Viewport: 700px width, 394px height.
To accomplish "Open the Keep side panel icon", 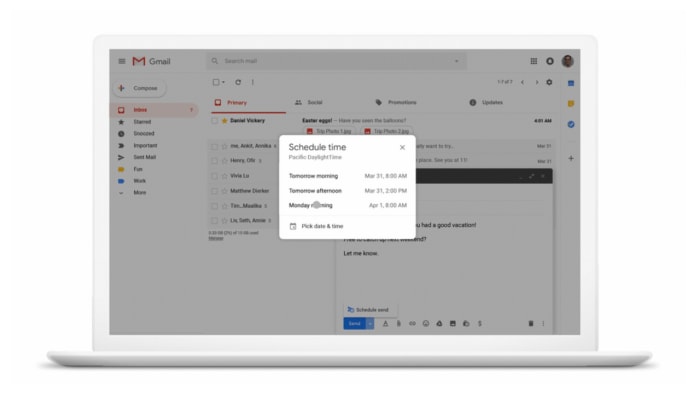I will point(571,104).
